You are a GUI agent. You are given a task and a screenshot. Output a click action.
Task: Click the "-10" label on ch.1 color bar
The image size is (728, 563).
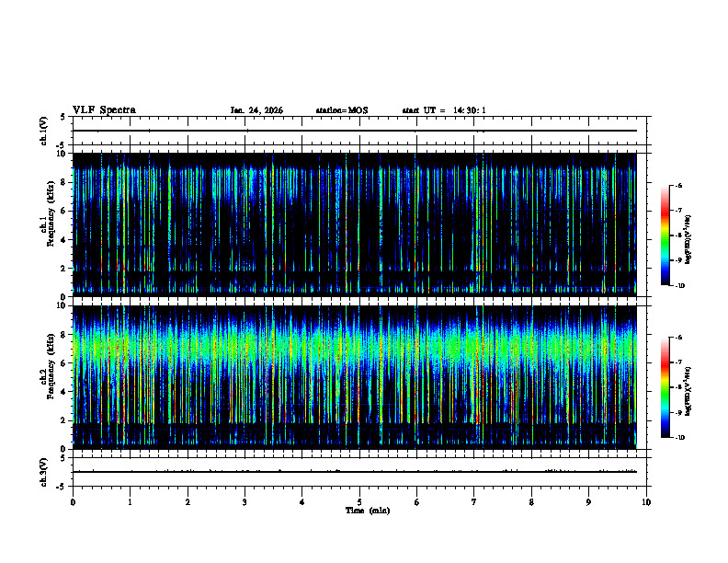click(680, 286)
